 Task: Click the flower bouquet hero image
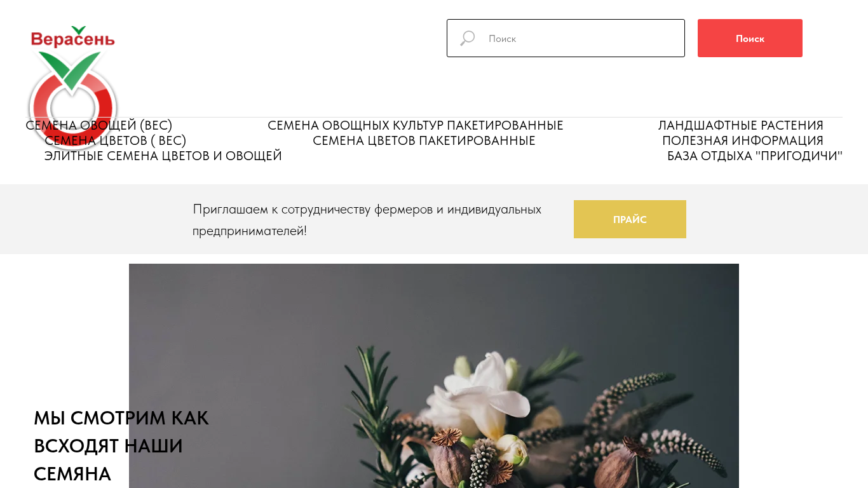[434, 376]
